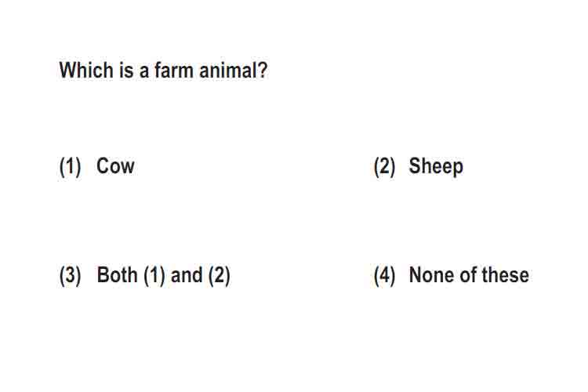Click the word of in option four

pos(467,275)
